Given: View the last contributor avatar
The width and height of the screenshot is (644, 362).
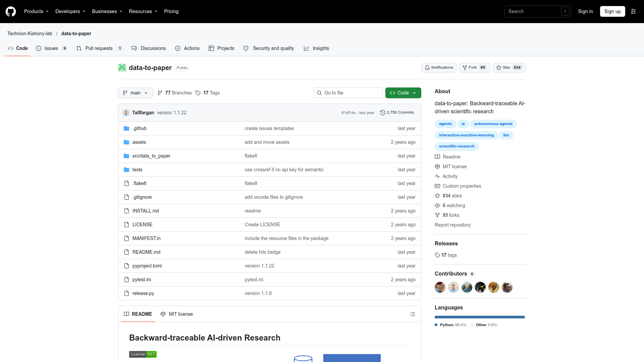Looking at the screenshot, I should 507,287.
